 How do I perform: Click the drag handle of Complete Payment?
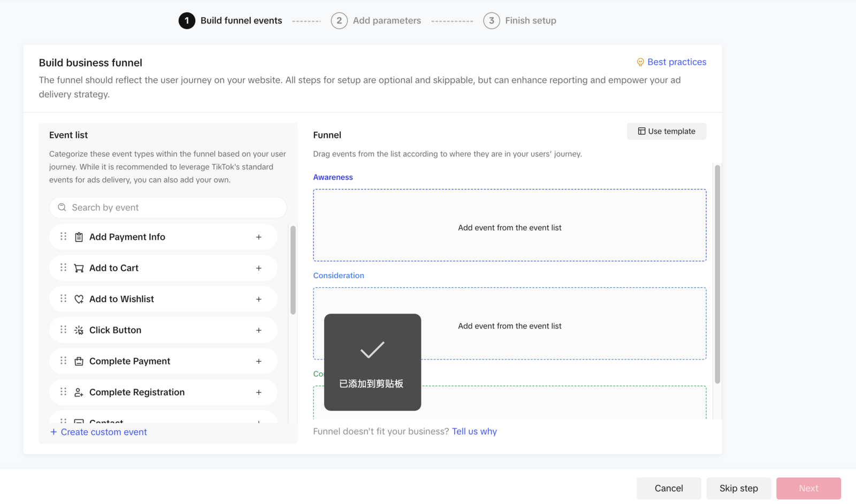(x=63, y=361)
